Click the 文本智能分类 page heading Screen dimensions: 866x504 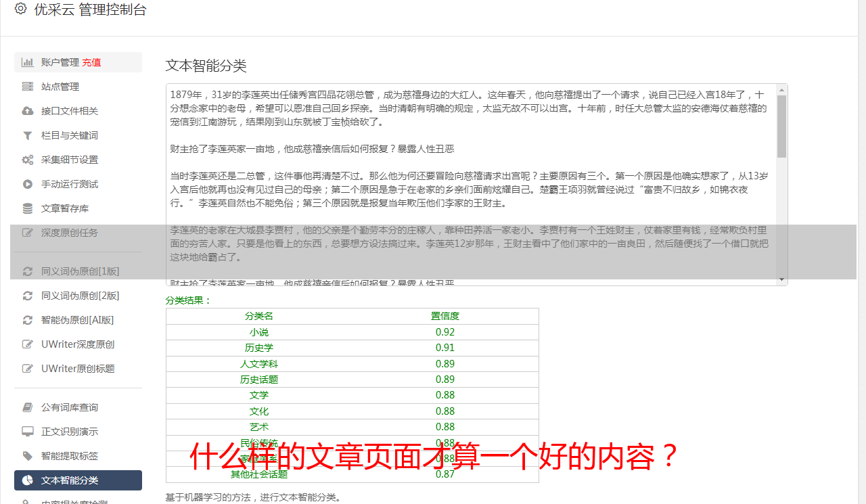tap(206, 66)
